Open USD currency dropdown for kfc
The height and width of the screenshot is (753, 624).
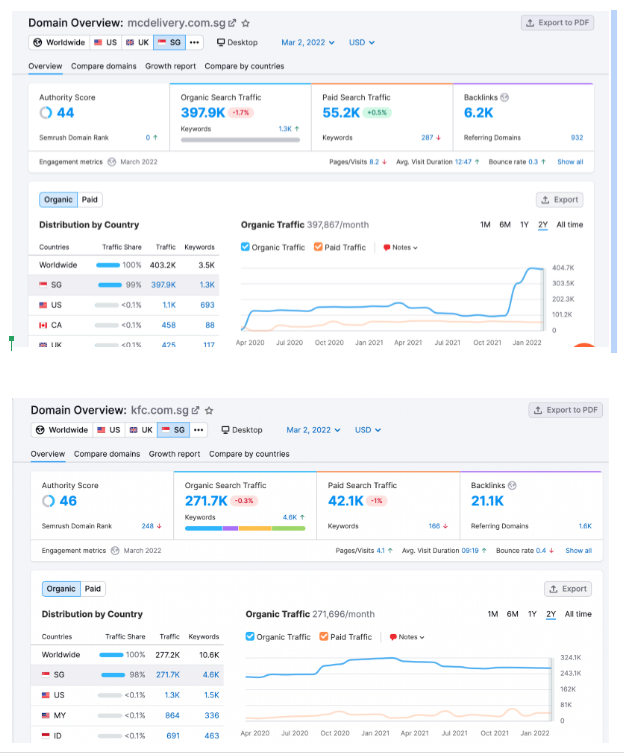click(367, 430)
